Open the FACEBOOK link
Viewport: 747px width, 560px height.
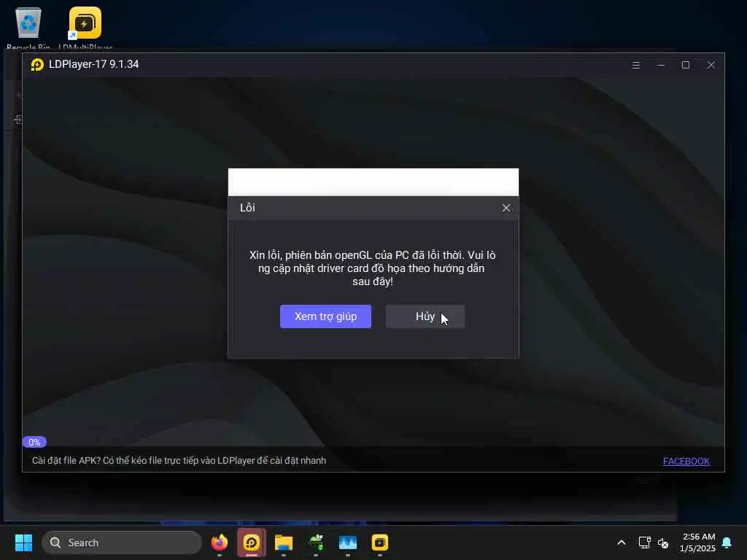(x=686, y=461)
